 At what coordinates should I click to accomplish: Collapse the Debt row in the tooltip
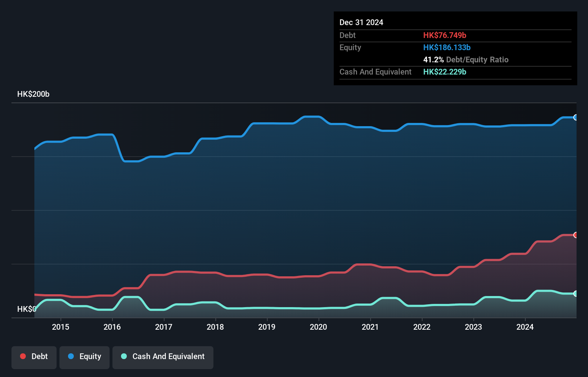click(x=347, y=35)
